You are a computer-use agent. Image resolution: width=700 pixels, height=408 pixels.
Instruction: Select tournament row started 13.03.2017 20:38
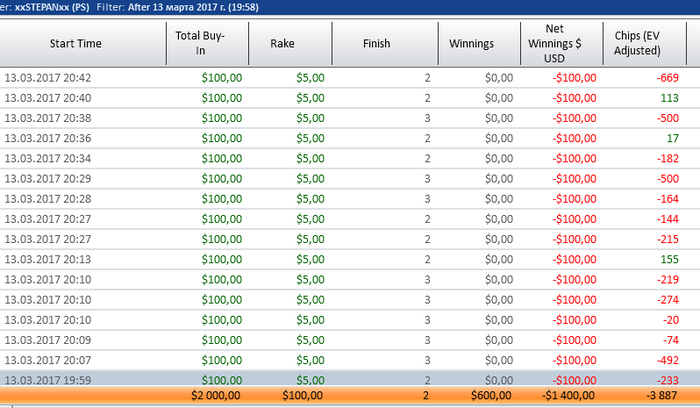(x=350, y=118)
